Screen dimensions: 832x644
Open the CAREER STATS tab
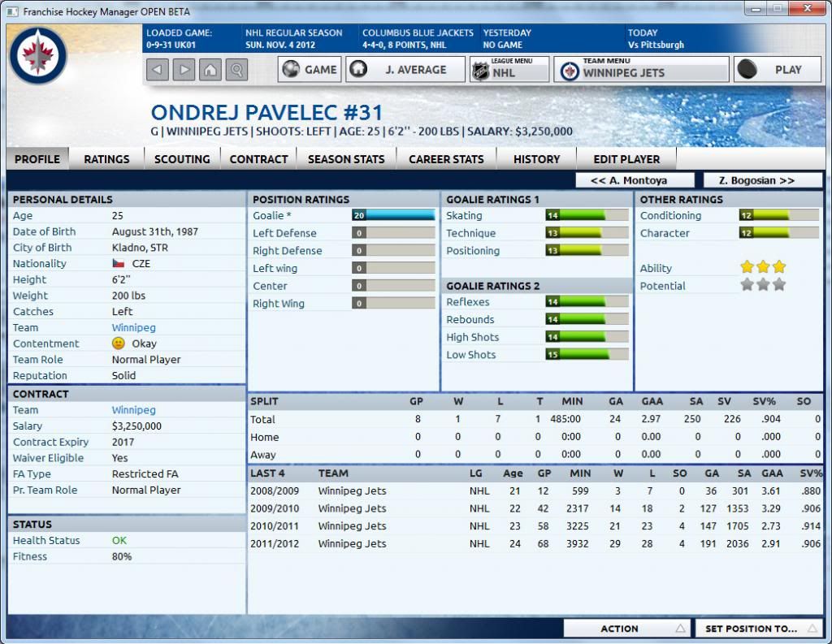point(446,159)
